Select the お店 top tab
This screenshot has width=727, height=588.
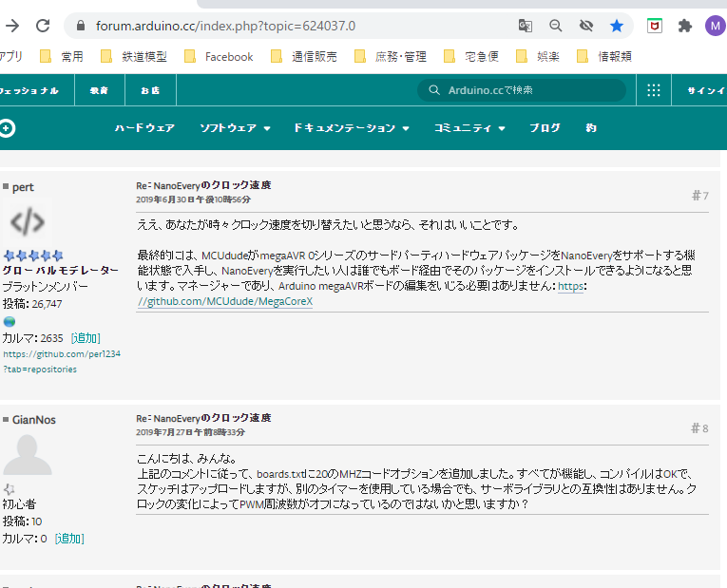(150, 90)
